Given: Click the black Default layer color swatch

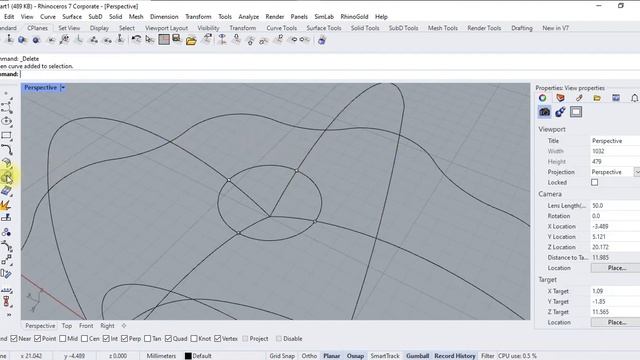Looking at the screenshot, I should [x=188, y=356].
